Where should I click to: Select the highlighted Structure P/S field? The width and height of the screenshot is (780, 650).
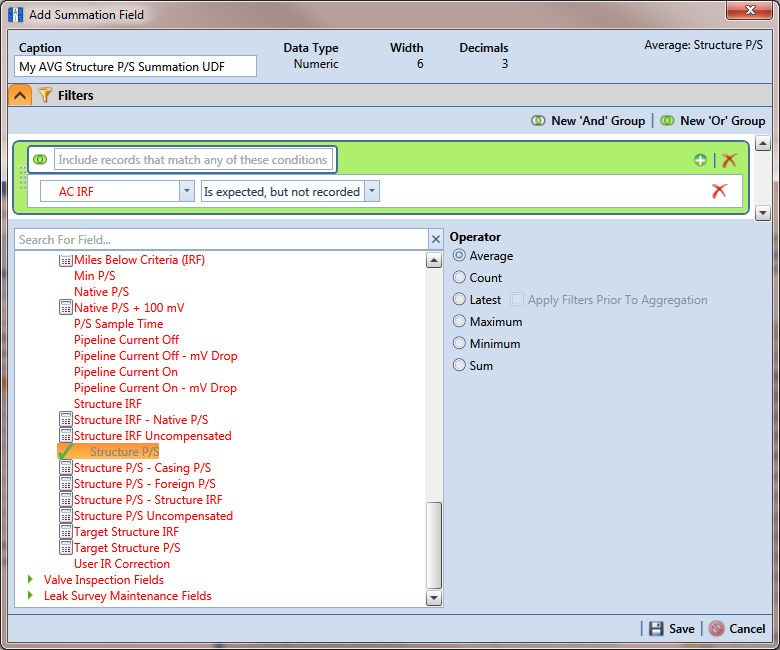coord(124,452)
